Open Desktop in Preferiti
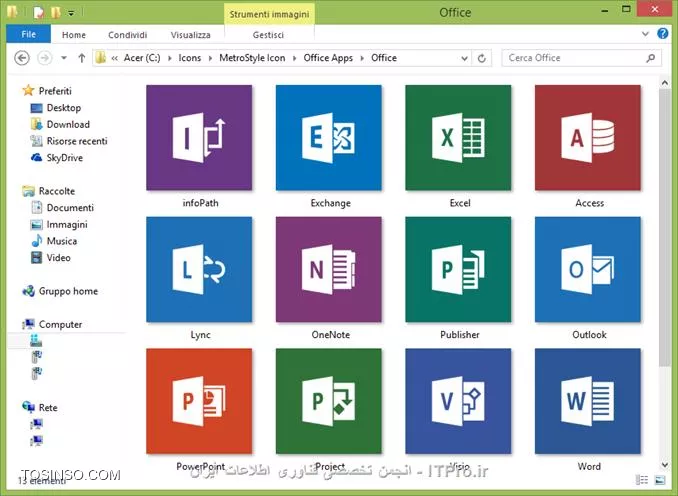 64,108
